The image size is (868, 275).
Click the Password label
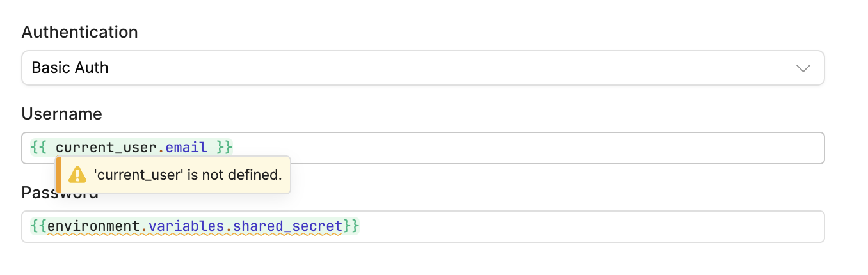(60, 192)
